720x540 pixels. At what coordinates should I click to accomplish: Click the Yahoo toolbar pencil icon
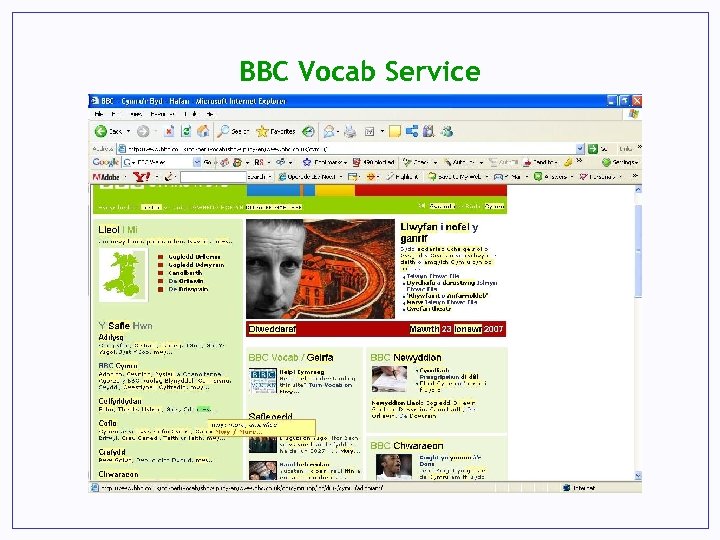point(169,176)
